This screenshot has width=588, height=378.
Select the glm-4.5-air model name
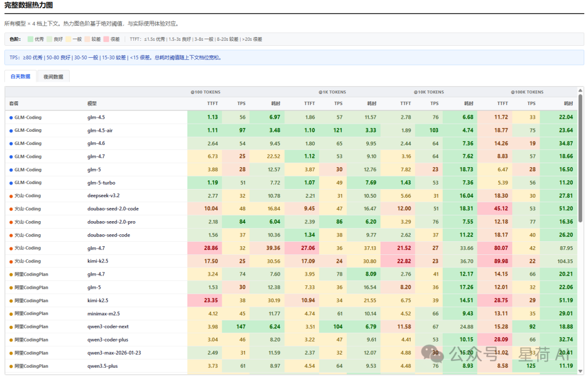click(100, 131)
